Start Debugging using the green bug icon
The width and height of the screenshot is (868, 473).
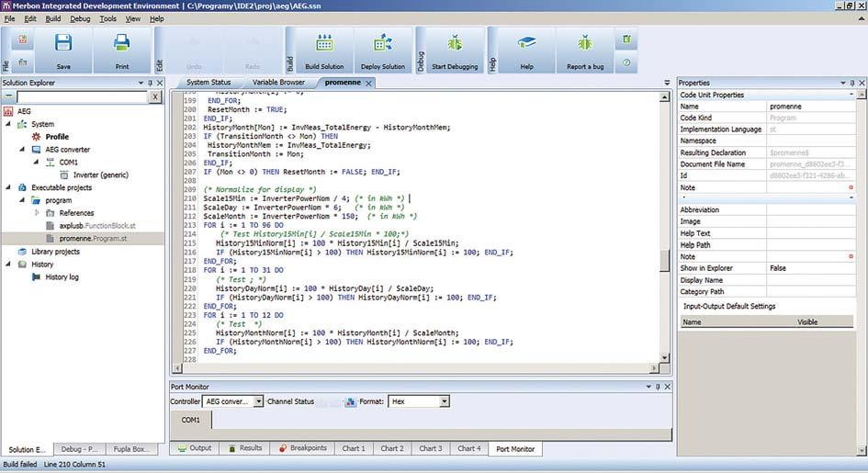(455, 51)
